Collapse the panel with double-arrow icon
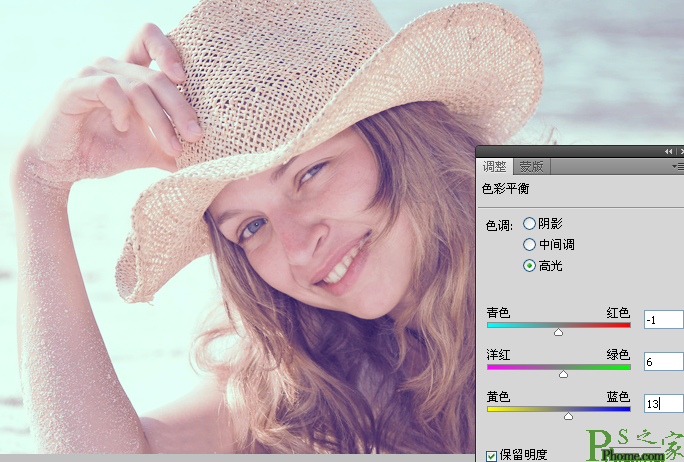The height and width of the screenshot is (462, 684). [668, 151]
